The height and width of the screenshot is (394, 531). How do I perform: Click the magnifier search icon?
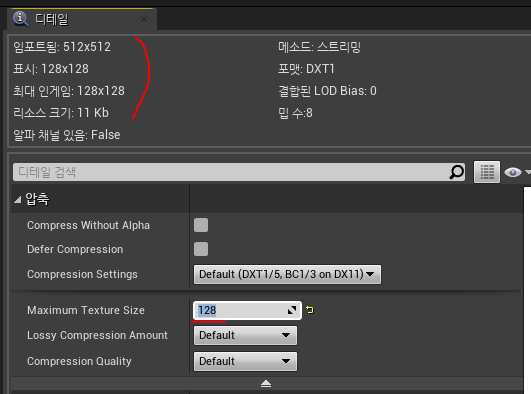click(x=456, y=172)
